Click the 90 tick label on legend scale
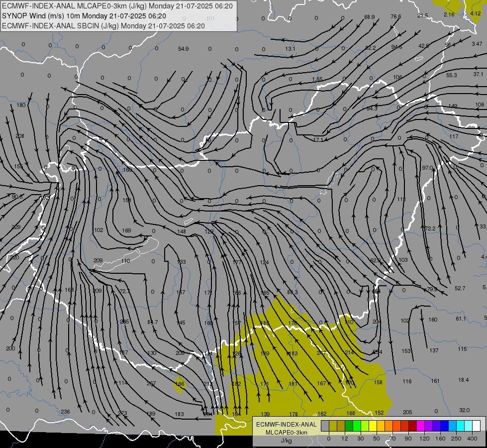Screen dimensions: 487x448 [408, 439]
